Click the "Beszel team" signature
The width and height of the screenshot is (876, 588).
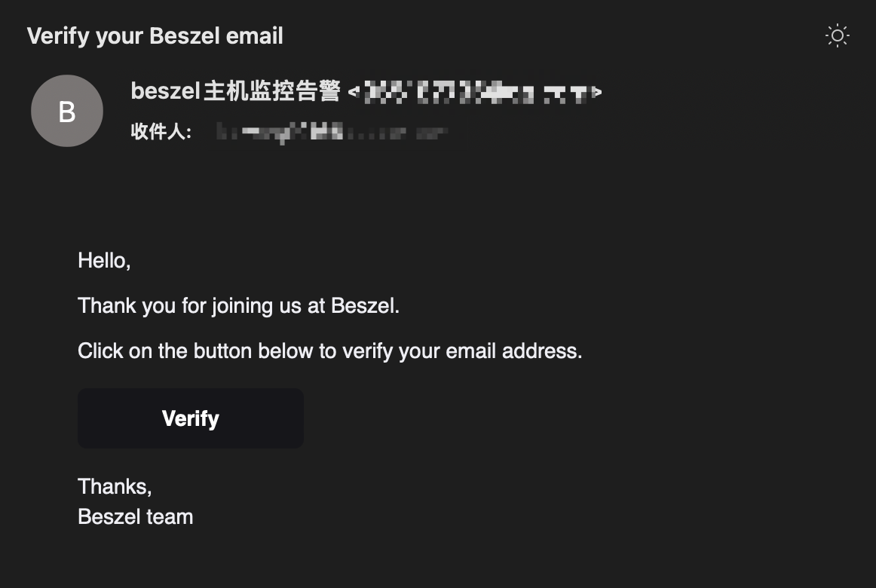tap(136, 516)
